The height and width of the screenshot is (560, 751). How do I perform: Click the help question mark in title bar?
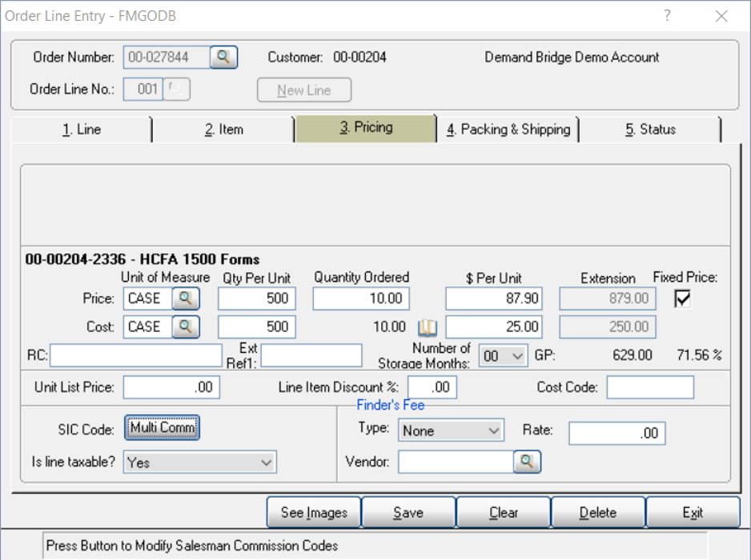coord(667,16)
